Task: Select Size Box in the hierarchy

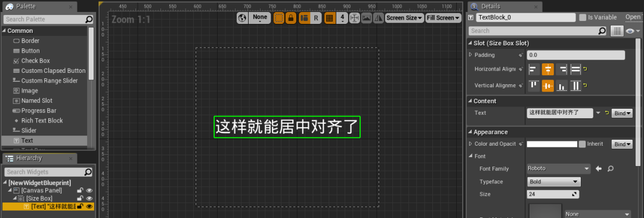Action: point(39,198)
